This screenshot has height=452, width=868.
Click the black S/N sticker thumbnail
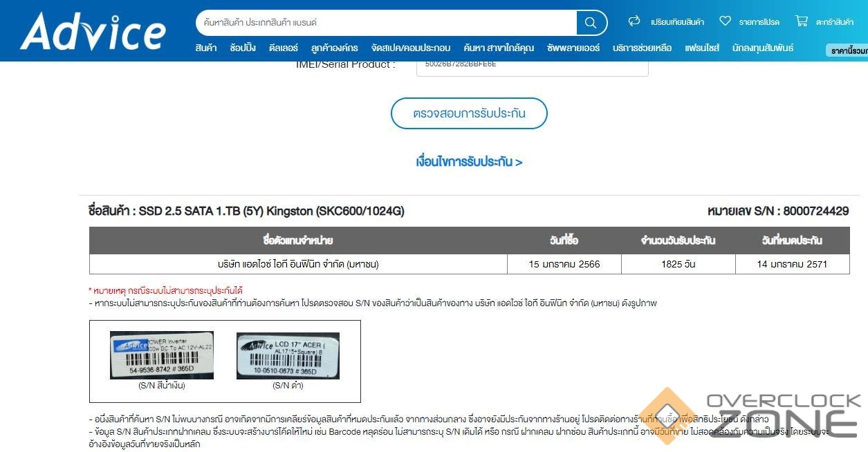coord(288,355)
